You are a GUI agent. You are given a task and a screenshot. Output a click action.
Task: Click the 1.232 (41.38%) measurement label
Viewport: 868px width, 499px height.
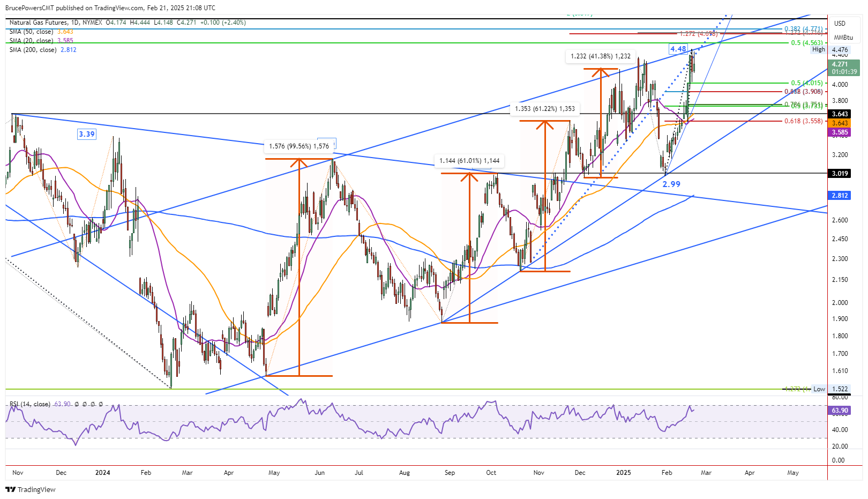click(601, 56)
